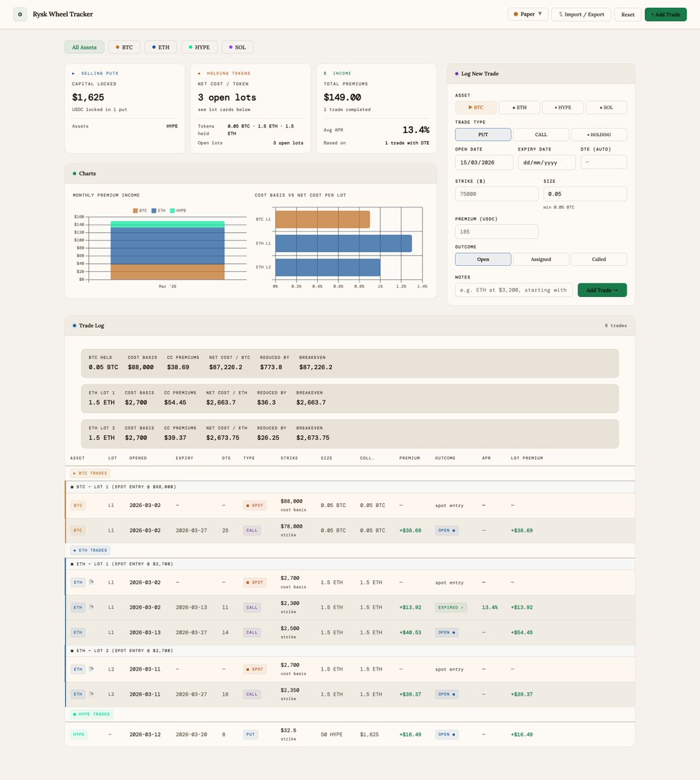Select HYPE in Log New Trade asset

click(x=562, y=107)
